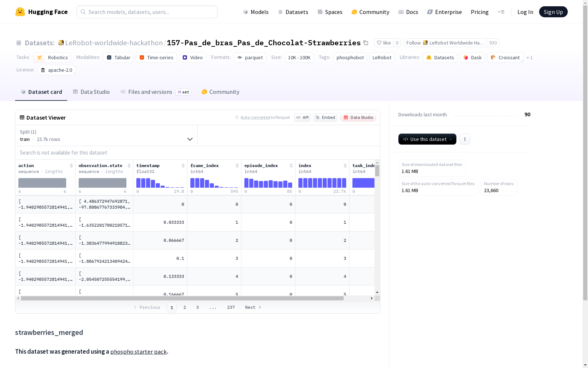Click the Log In link
Image resolution: width=588 pixels, height=368 pixels.
click(525, 12)
